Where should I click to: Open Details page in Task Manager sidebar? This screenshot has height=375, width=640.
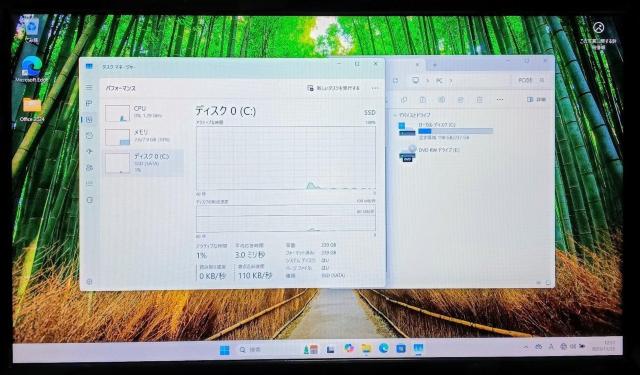click(89, 184)
